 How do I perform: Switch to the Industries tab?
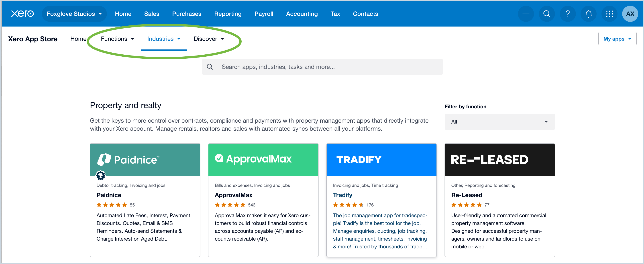point(164,39)
